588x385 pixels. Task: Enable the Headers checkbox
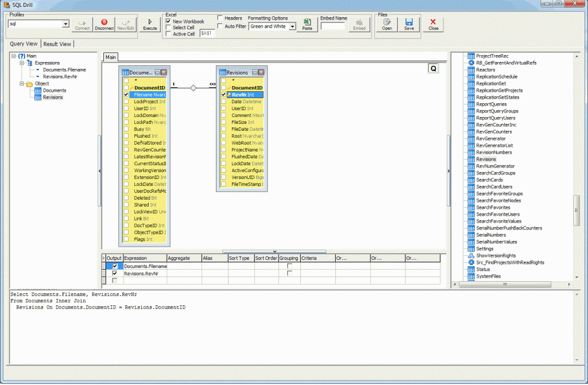pos(220,18)
